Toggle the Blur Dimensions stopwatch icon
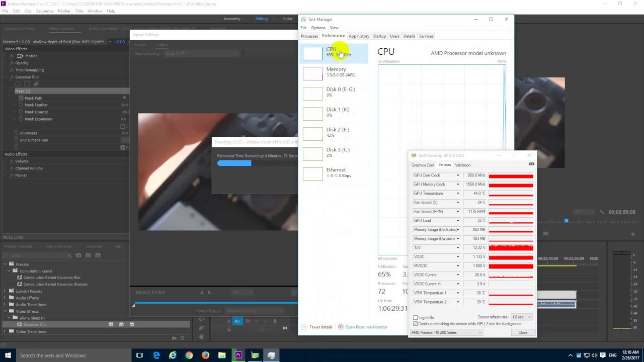 [16, 140]
